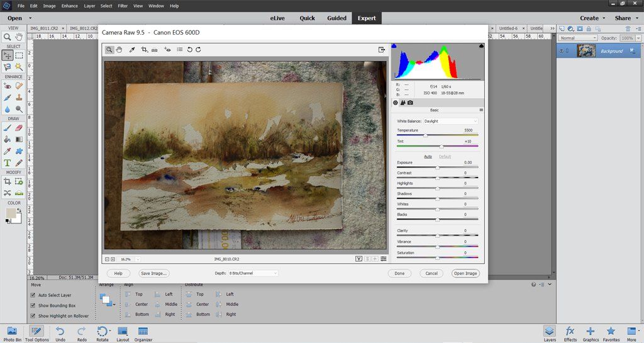Toggle highlight clipping warning on histogram
644x343 pixels.
(x=481, y=46)
